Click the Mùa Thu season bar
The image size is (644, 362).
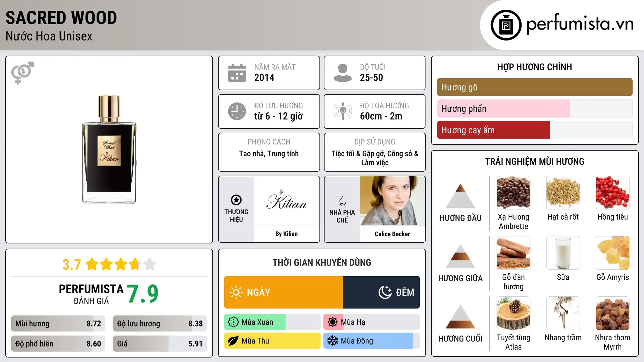(272, 341)
